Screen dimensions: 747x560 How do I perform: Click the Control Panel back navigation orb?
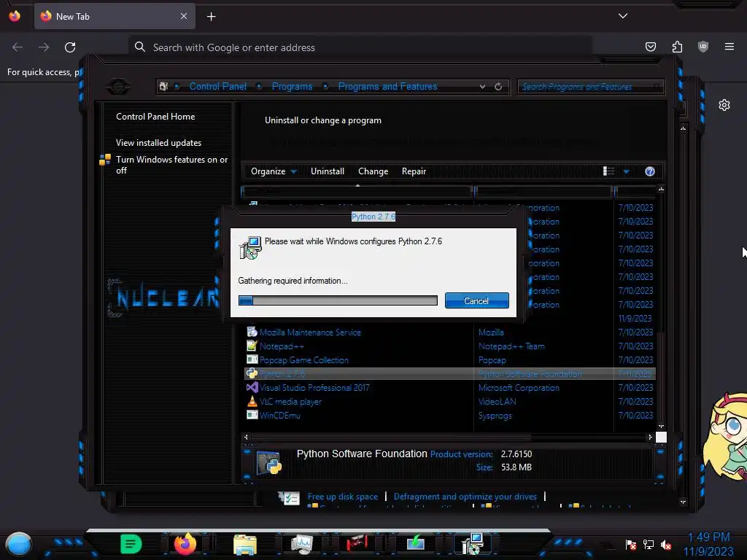[117, 86]
